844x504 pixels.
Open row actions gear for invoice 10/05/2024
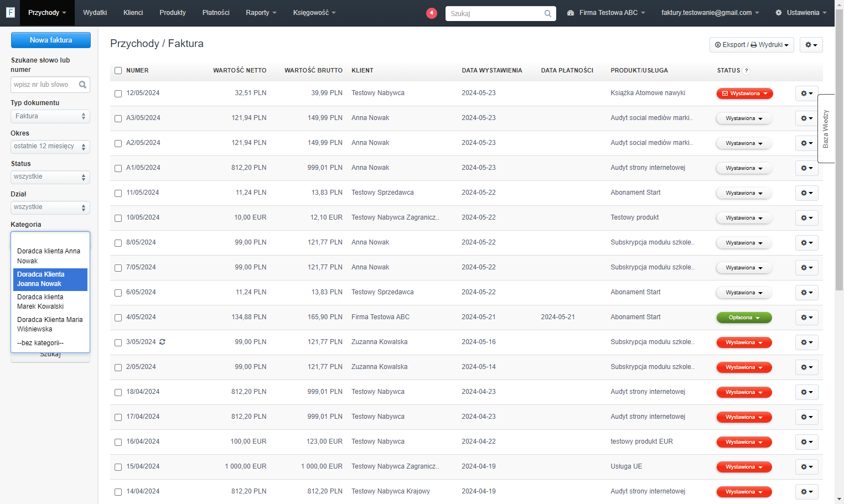(x=807, y=218)
